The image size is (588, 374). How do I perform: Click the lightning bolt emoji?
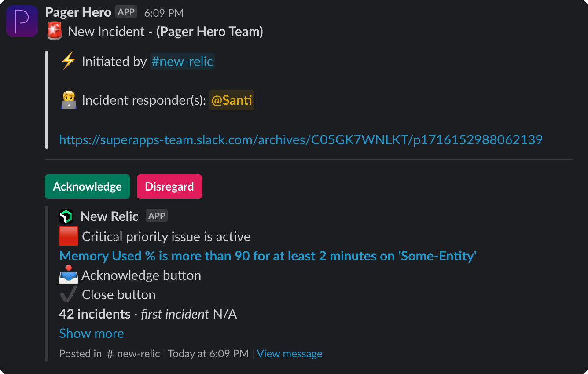tap(68, 61)
